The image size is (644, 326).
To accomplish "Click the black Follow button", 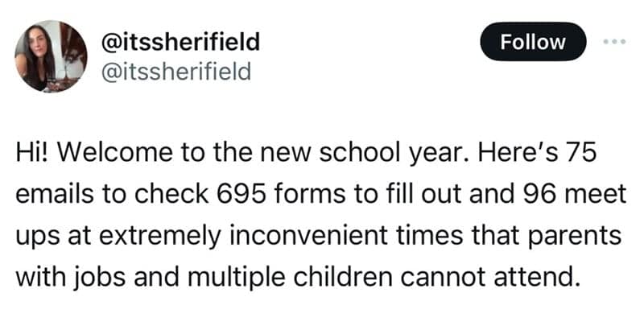I will click(533, 42).
